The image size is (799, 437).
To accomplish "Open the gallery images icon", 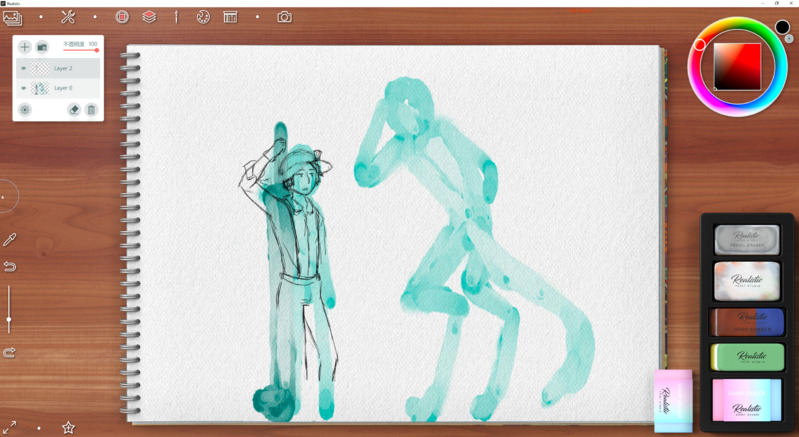I will coord(12,18).
